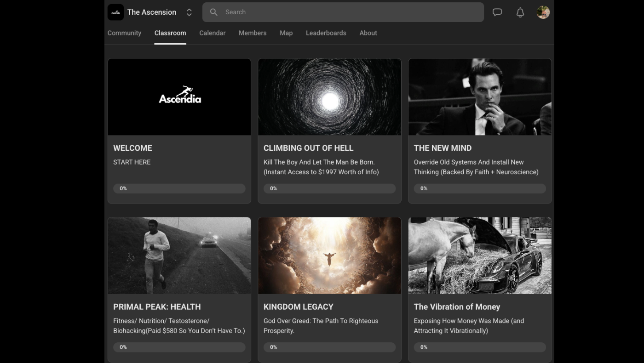The image size is (644, 363).
Task: Click The Vibration of Money progress bar
Action: point(480,347)
